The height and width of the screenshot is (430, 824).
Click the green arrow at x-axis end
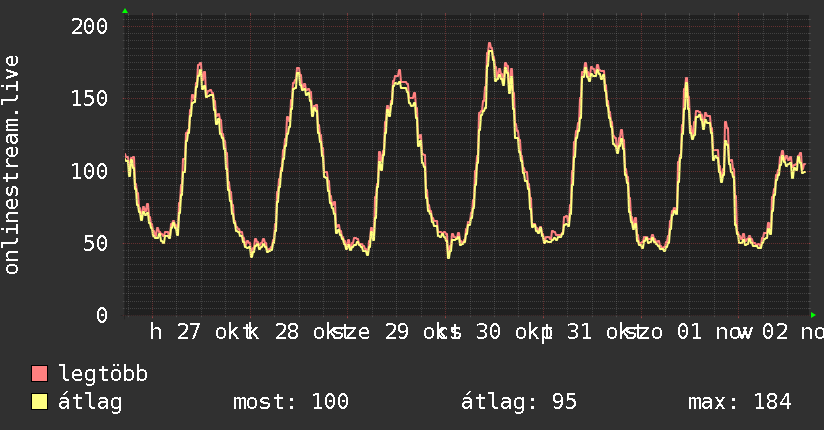tap(814, 314)
